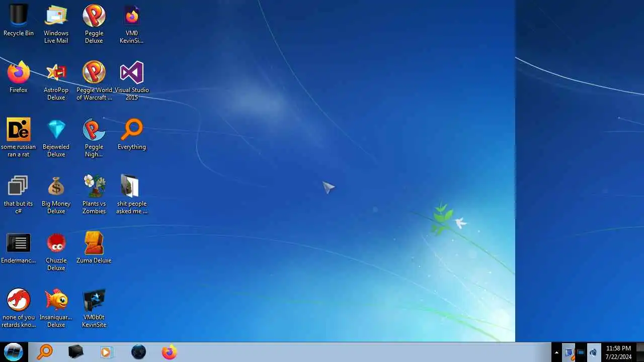Image resolution: width=644 pixels, height=362 pixels.
Task: Select the Insaniquarium Deluxe desktop icon
Action: (x=56, y=308)
